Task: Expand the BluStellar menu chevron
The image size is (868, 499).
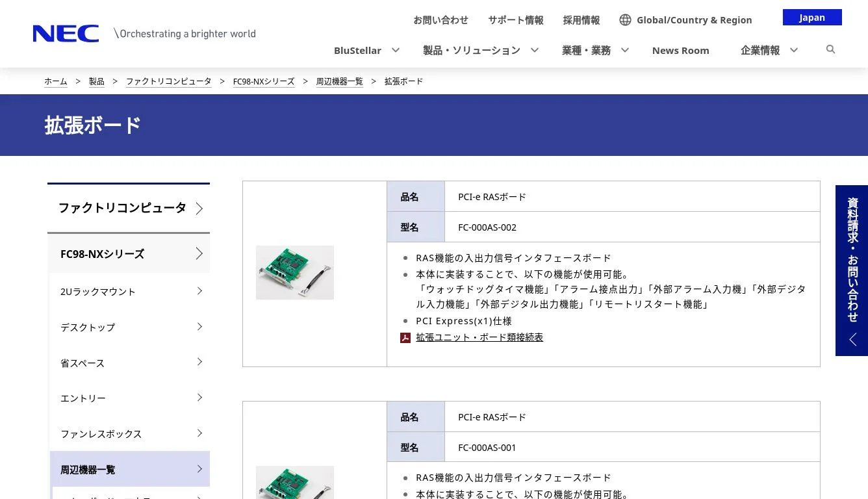Action: (395, 50)
